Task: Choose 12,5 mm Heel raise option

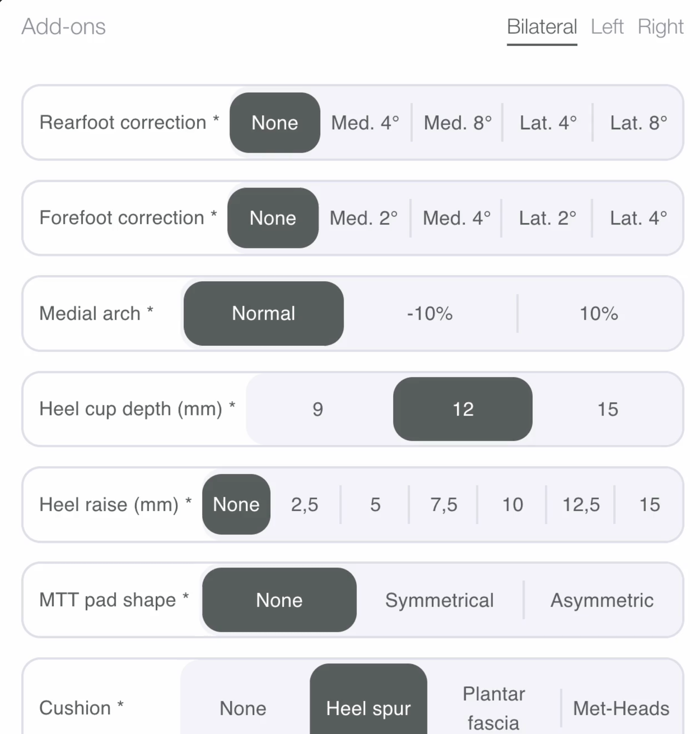Action: pos(581,504)
